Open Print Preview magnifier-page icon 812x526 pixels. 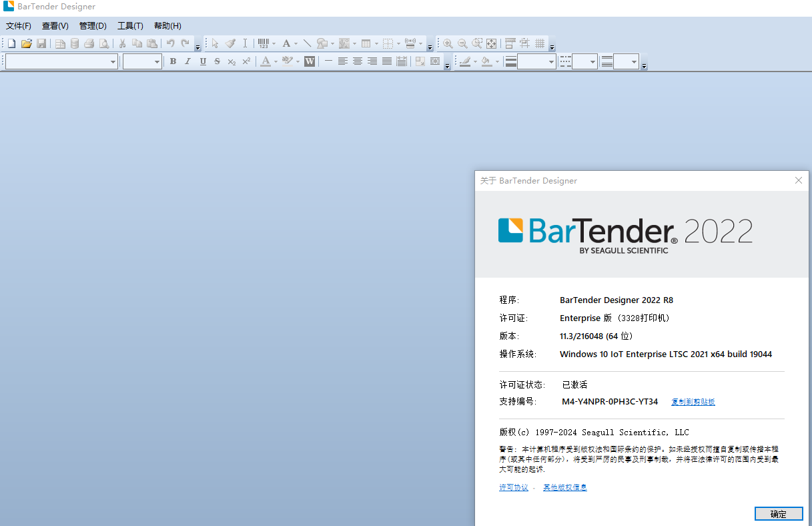click(x=104, y=43)
